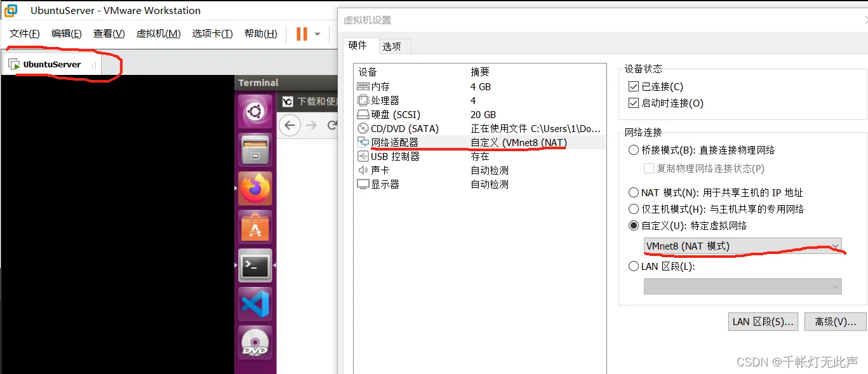Open the power options dropdown arrow beside pause
The height and width of the screenshot is (374, 868).
[x=317, y=34]
